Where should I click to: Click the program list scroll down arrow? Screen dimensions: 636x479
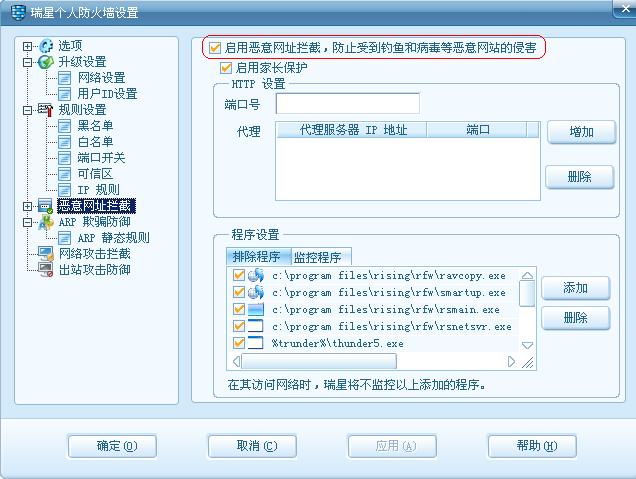(x=527, y=346)
